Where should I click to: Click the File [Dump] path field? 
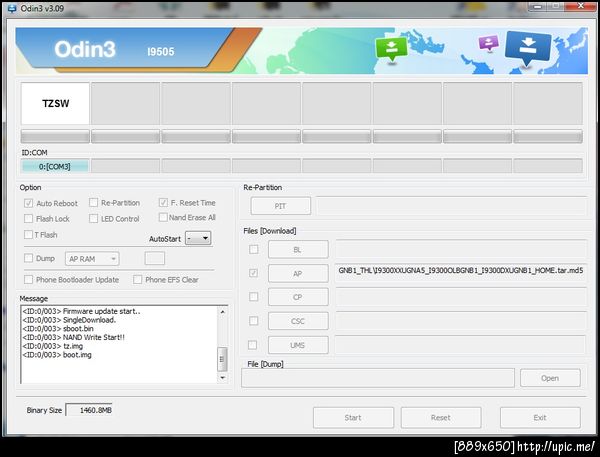pyautogui.click(x=378, y=378)
